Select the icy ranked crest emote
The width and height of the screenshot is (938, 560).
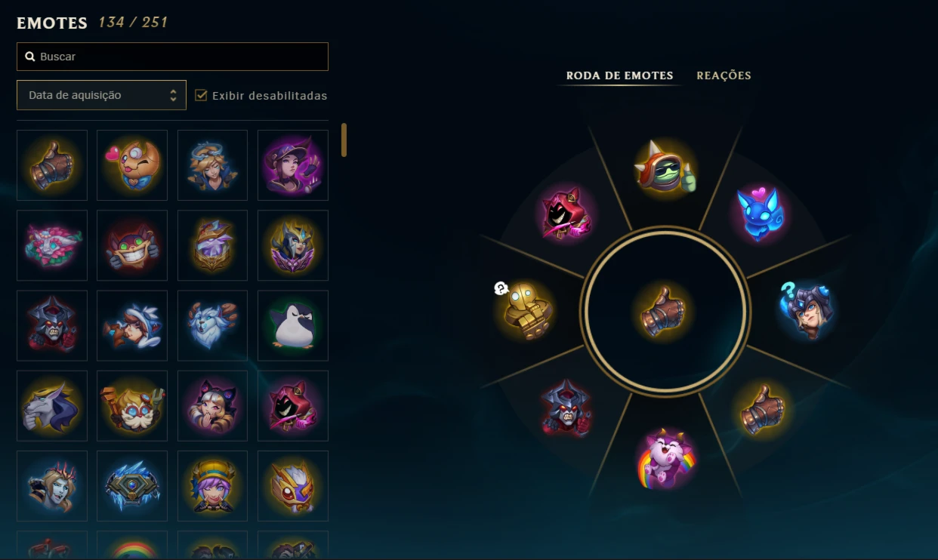point(132,486)
